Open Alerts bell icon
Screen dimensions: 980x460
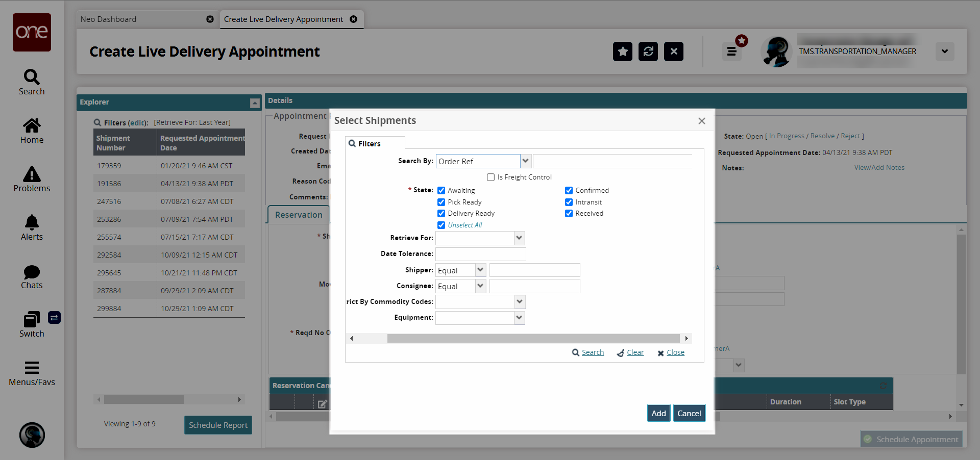point(32,223)
